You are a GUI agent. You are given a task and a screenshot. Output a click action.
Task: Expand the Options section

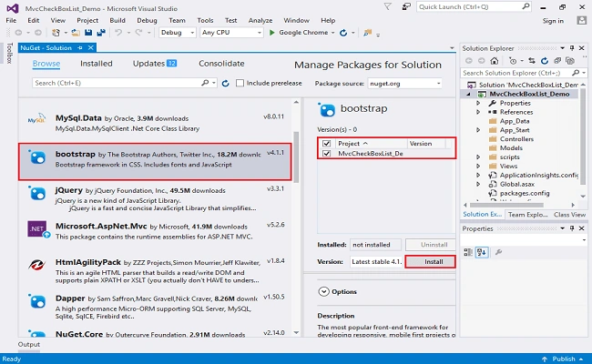pos(324,291)
